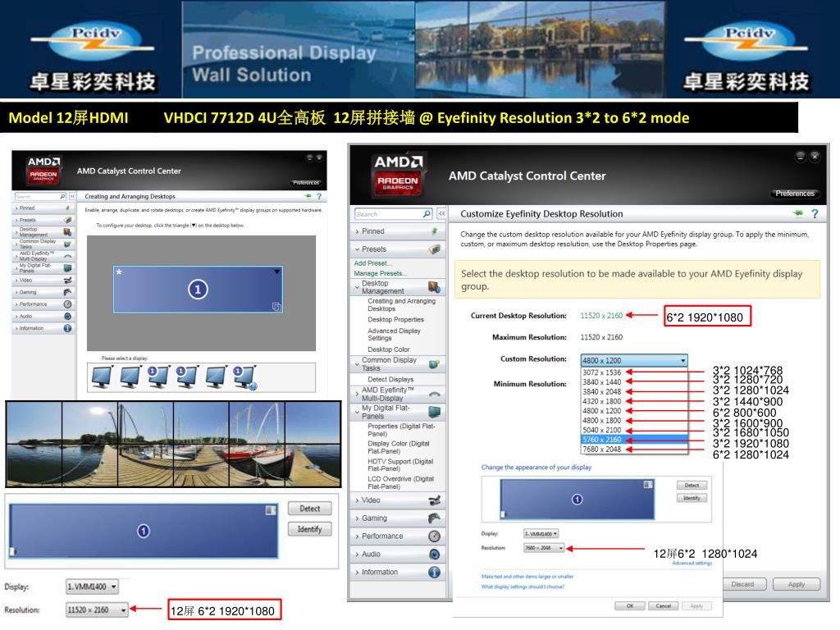The height and width of the screenshot is (630, 840).
Task: Open Make text and other items larger link
Action: pos(527,577)
